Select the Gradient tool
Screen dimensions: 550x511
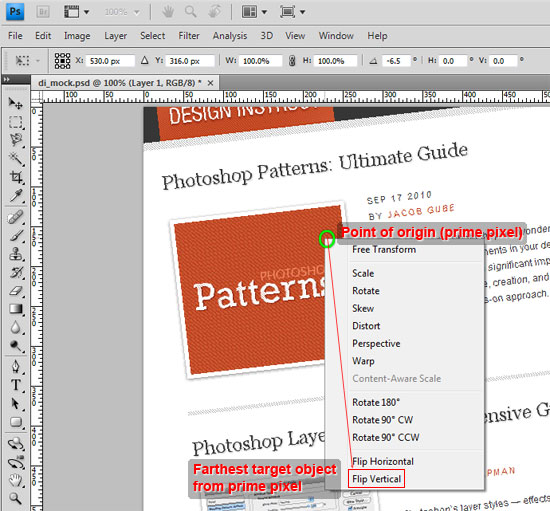click(x=16, y=309)
